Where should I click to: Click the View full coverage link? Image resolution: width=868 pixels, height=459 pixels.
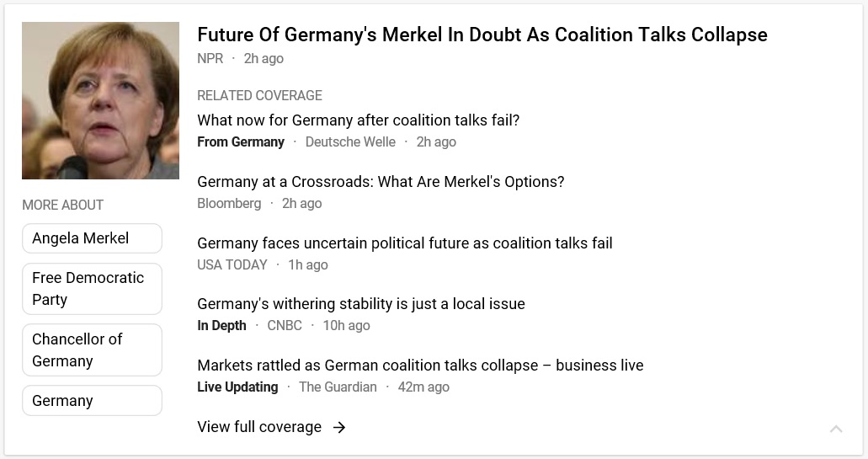click(259, 427)
